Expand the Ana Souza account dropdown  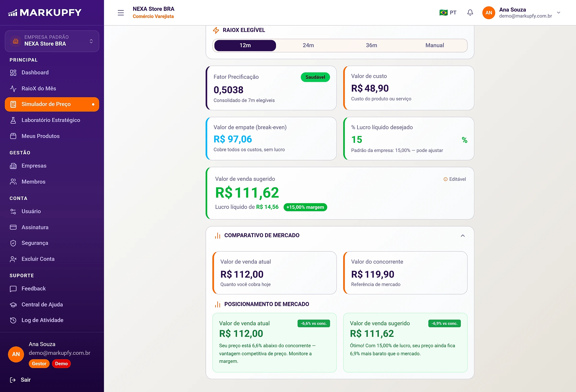(x=559, y=13)
